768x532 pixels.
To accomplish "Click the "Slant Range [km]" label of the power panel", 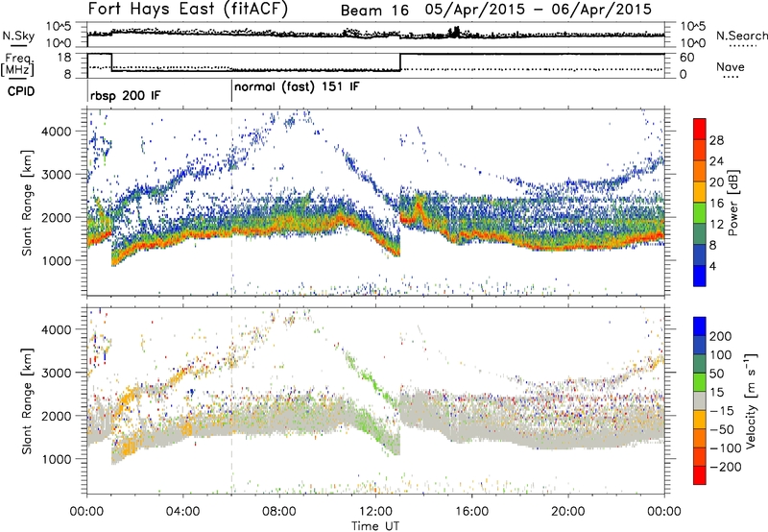I will (x=27, y=203).
